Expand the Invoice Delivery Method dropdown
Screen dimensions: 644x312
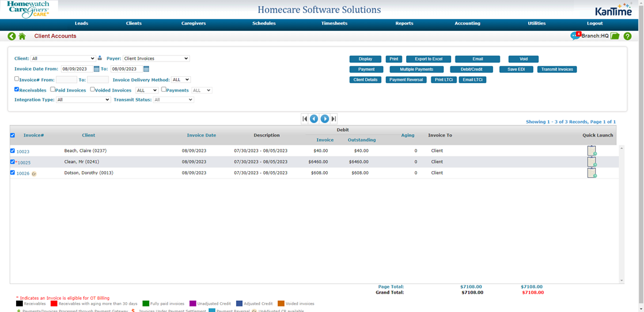(x=181, y=80)
